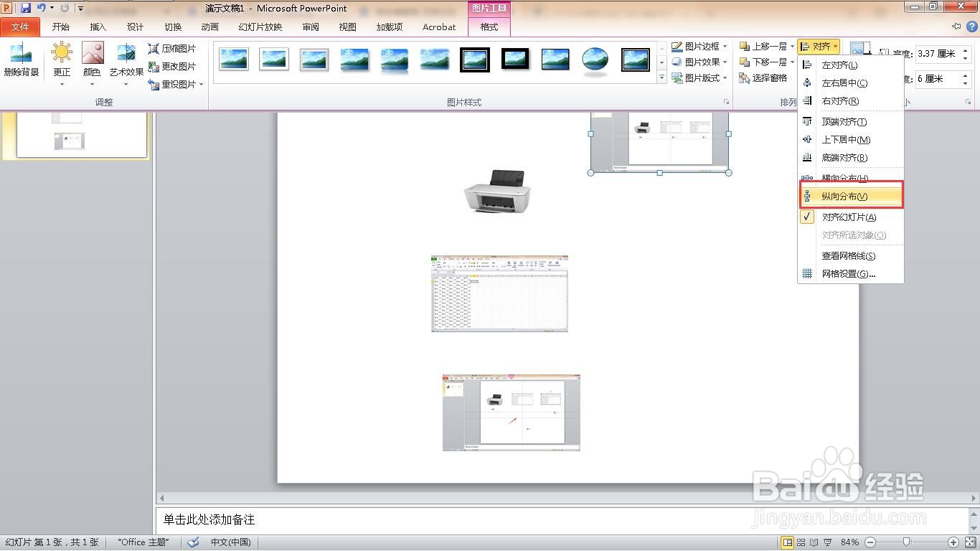This screenshot has height=551, width=980.
Task: Open 上移一层 bring forward dropdown arrow
Action: tap(793, 47)
